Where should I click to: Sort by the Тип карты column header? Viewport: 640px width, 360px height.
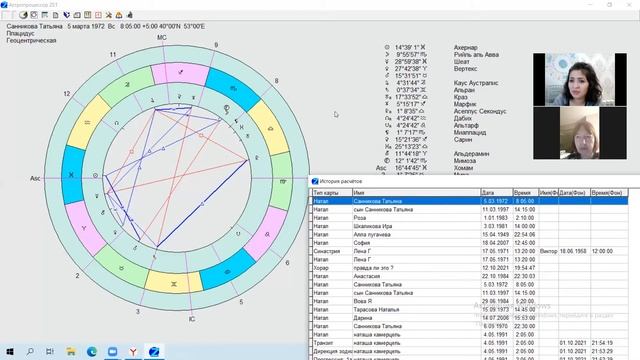click(x=332, y=193)
